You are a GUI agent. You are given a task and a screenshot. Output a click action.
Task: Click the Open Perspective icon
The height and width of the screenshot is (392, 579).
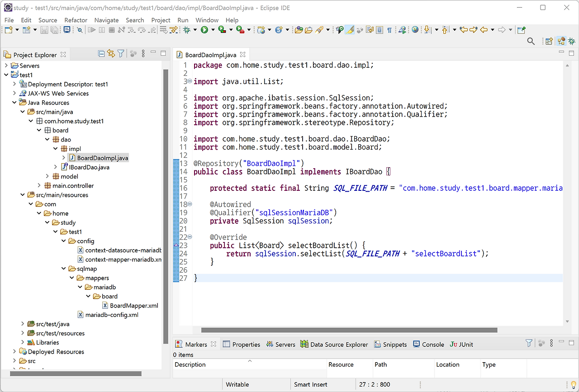click(549, 41)
